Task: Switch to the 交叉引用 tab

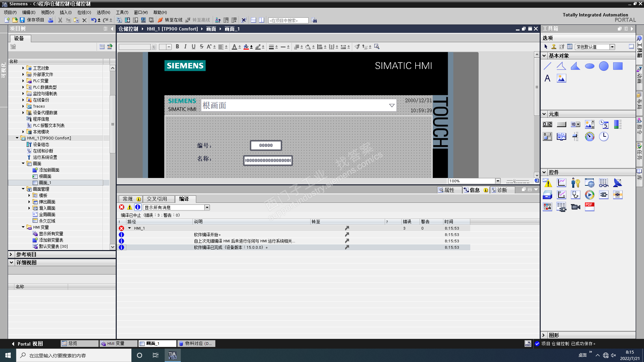Action: (157, 199)
